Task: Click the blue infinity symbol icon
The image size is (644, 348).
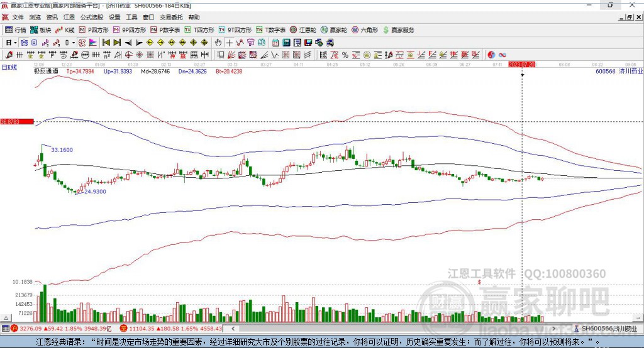Action: click(502, 55)
